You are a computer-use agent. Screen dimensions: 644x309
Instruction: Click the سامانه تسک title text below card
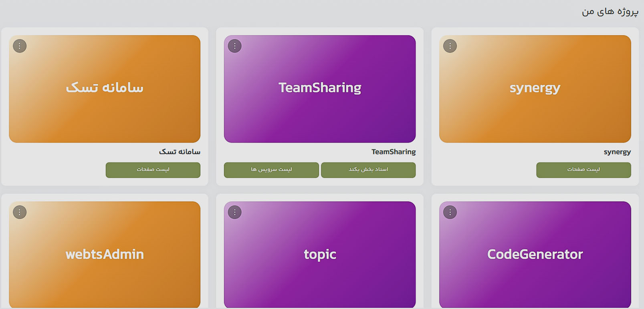tap(180, 152)
